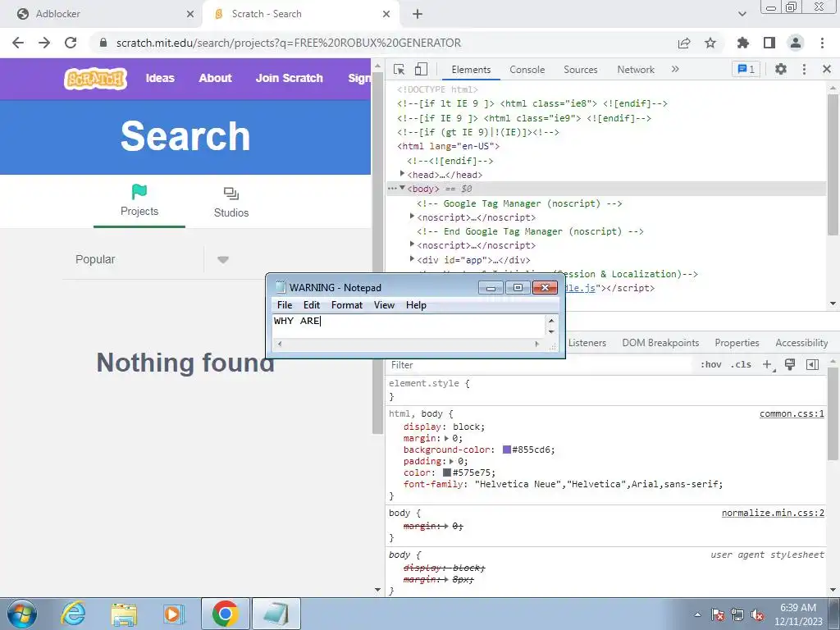
Task: Launch Internet Explorer from taskbar
Action: [73, 614]
